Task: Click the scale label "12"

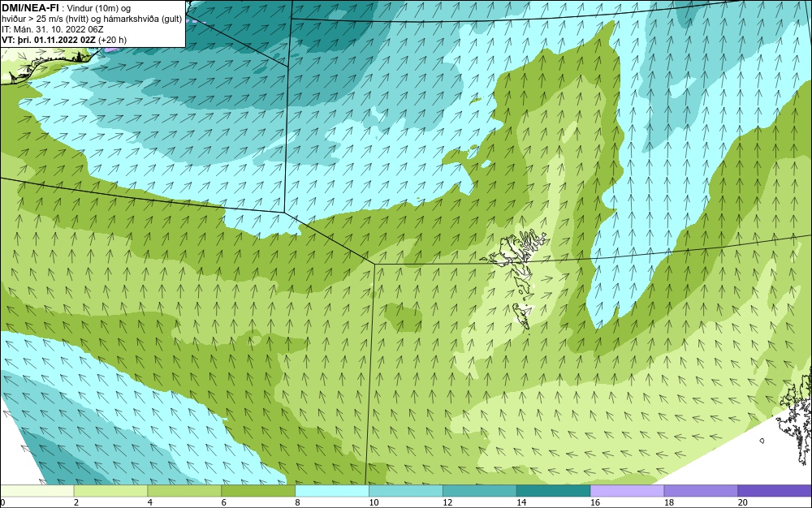Action: point(447,502)
